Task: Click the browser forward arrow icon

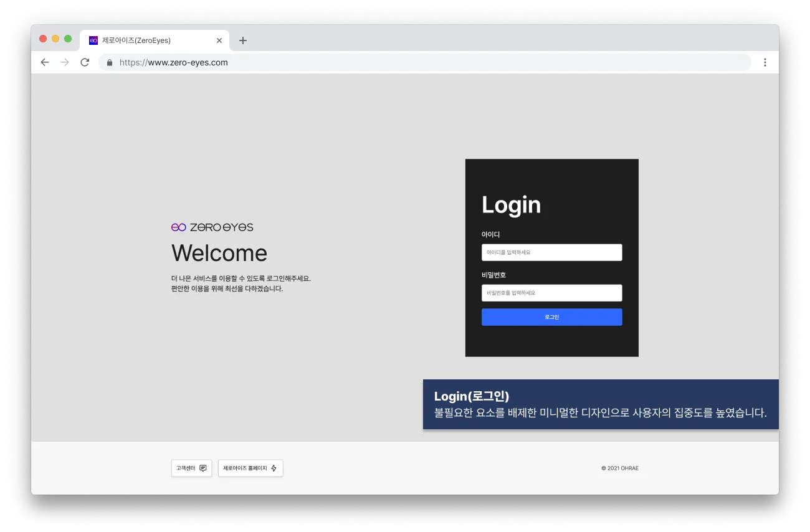Action: coord(64,62)
